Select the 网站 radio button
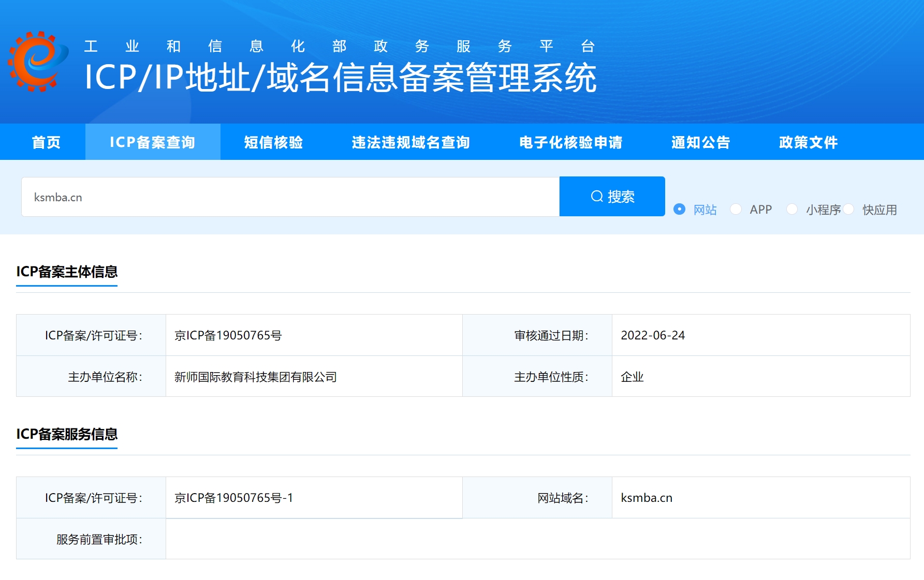 click(680, 209)
